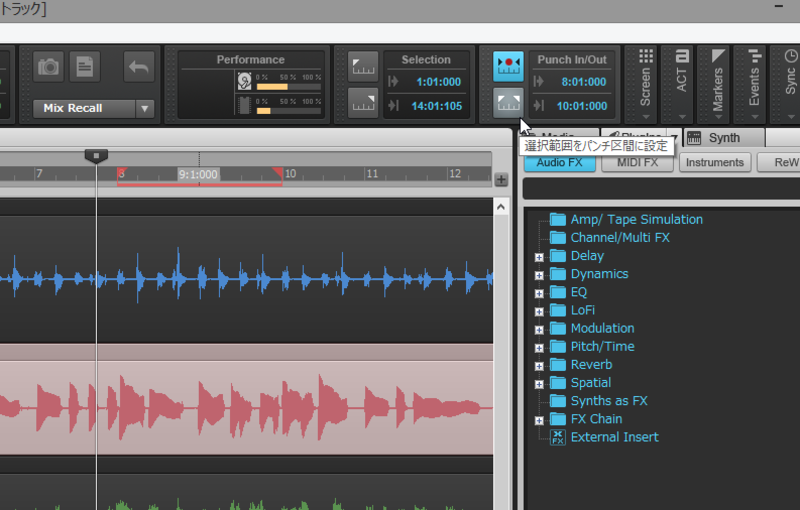Click the Delay folder label
Screen dimensions: 800x510
587,256
